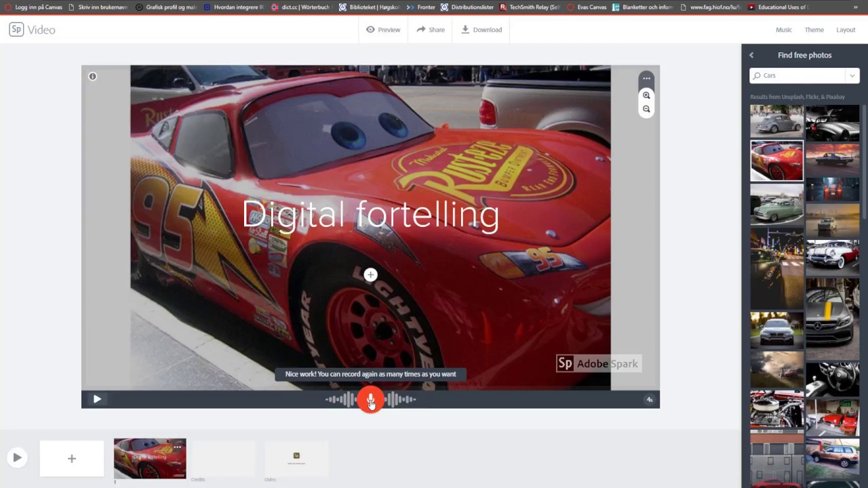Open the dict.cc Wörterbuch bookmark
868x488 pixels.
[300, 7]
